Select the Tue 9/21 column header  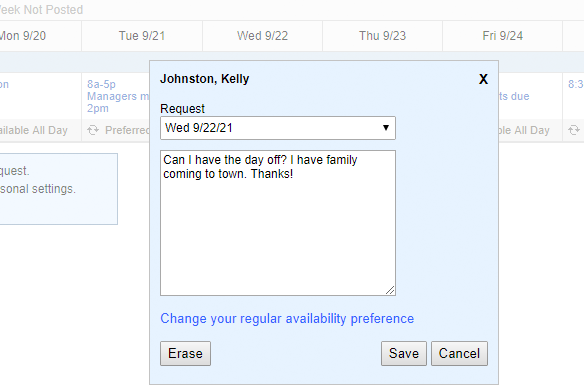point(142,36)
